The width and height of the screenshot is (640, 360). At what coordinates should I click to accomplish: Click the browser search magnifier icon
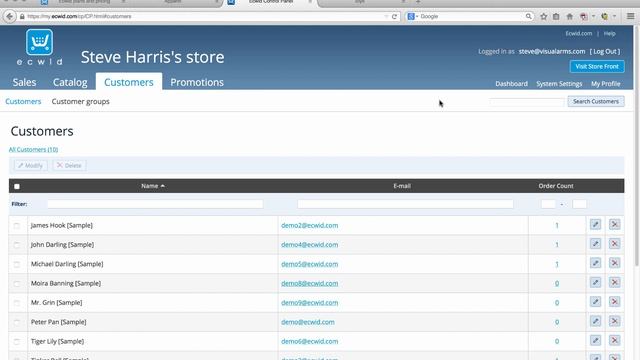tap(529, 16)
